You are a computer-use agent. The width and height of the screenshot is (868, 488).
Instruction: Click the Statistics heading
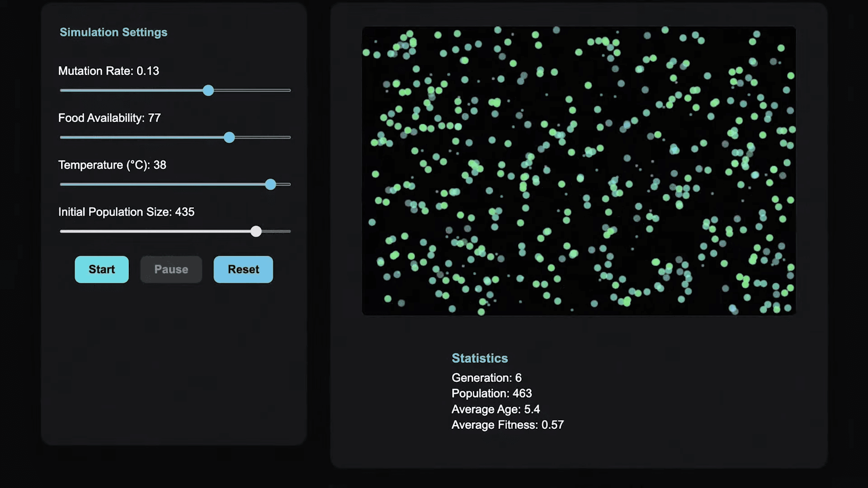pyautogui.click(x=480, y=358)
